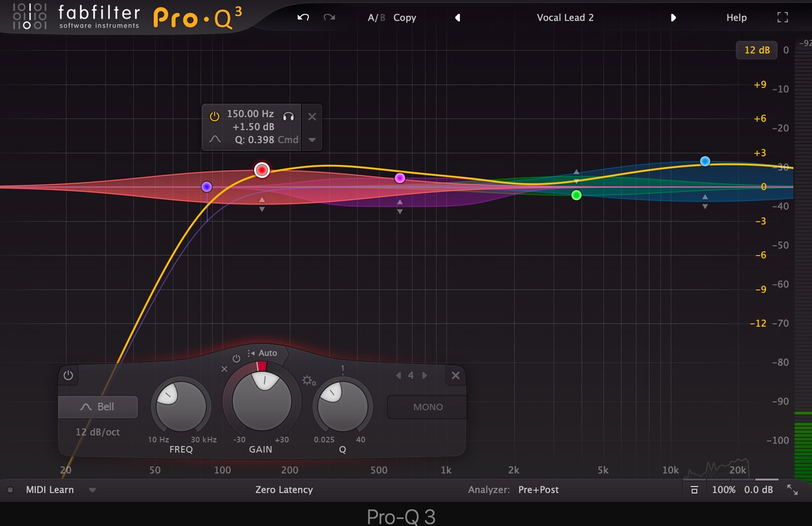Click the GAIN knob
Viewport: 812px width, 526px height.
(x=262, y=401)
